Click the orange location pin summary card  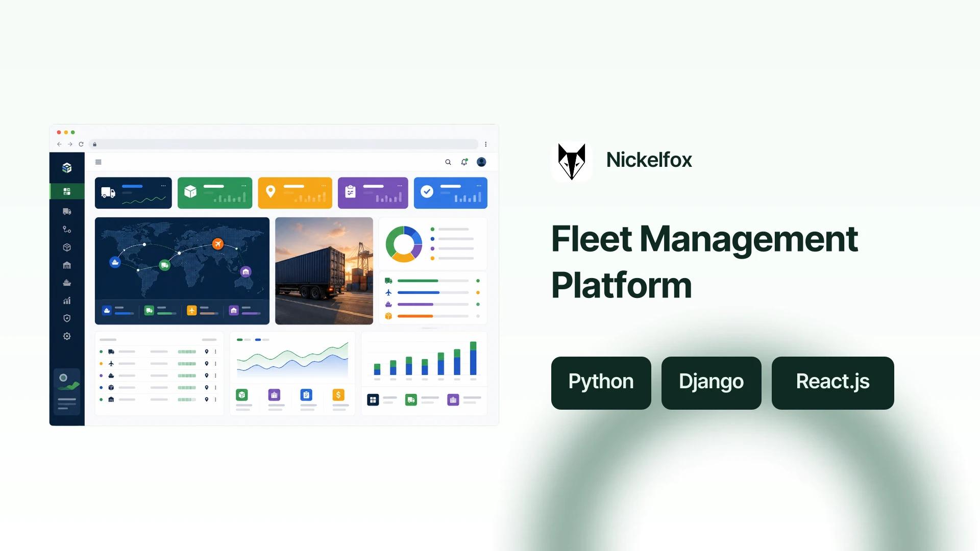295,193
